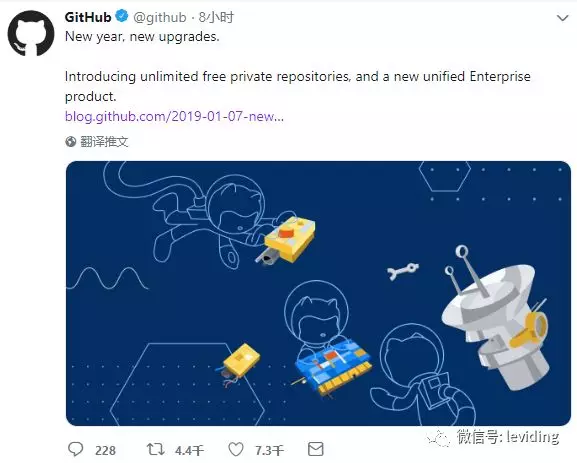The width and height of the screenshot is (577, 463).
Task: Click the globe icon beside translate
Action: point(71,141)
